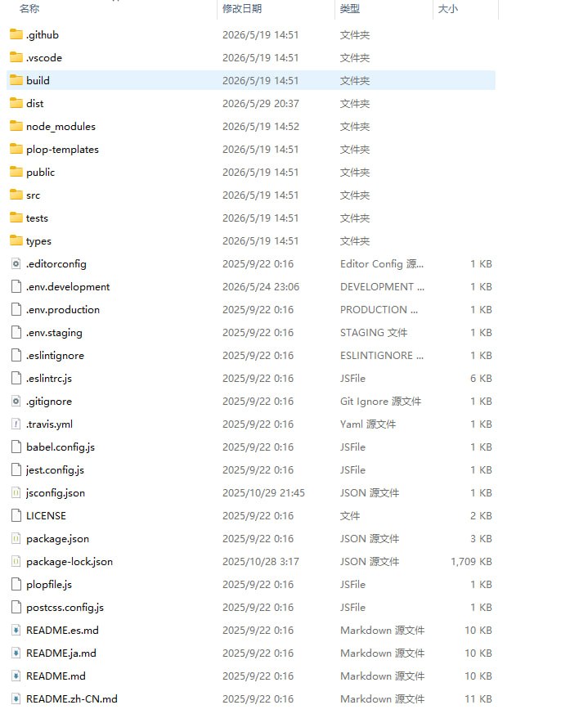Select the .env.development file name
Screen dimensions: 588x714
pyautogui.click(x=68, y=287)
